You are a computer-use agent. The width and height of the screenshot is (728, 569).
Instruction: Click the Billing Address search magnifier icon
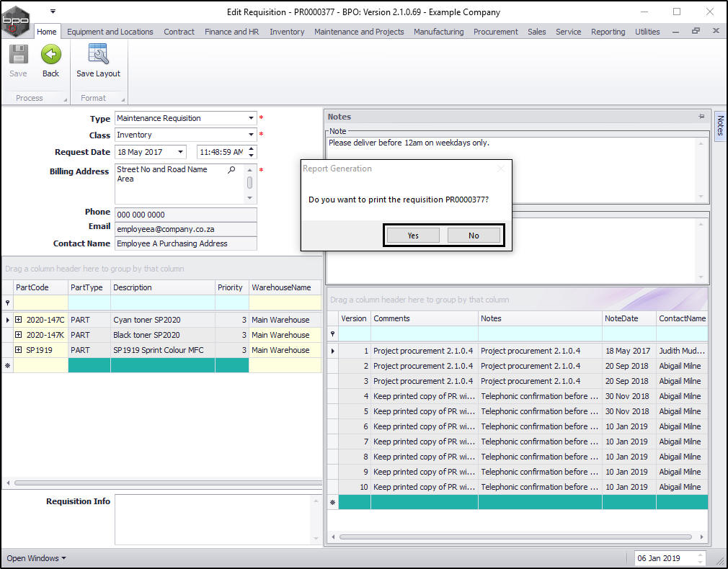click(231, 170)
